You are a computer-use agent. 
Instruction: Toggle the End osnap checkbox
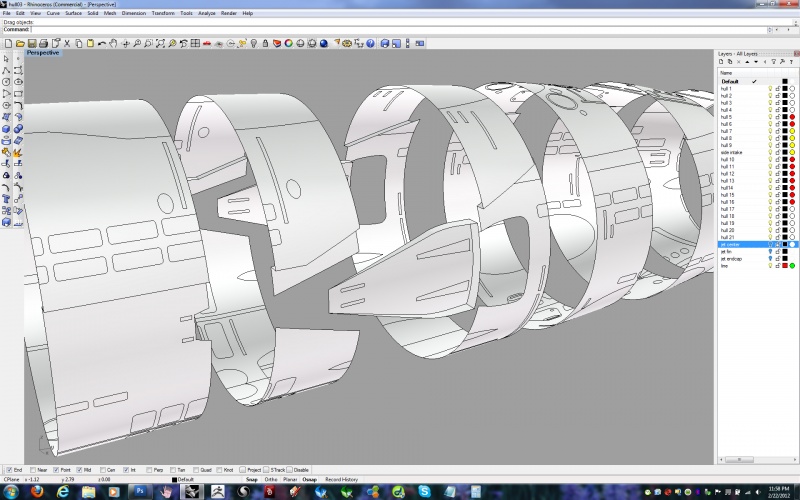point(9,470)
